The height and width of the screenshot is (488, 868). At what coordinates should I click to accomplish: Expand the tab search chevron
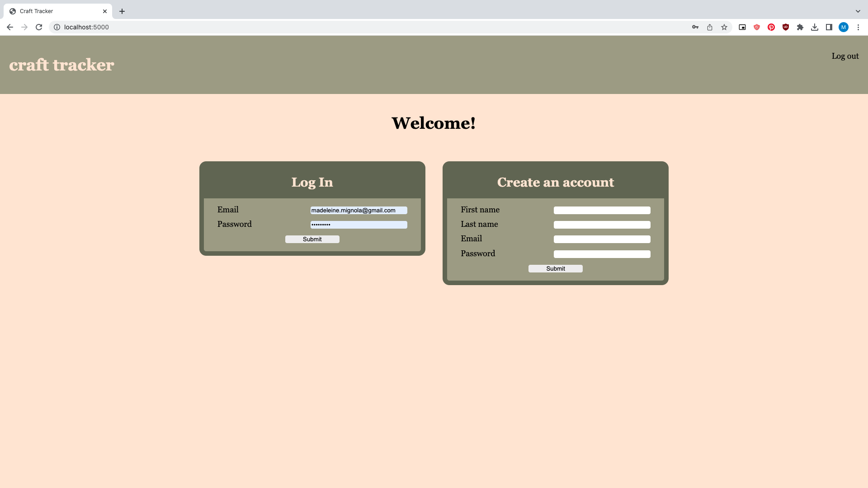click(x=858, y=11)
